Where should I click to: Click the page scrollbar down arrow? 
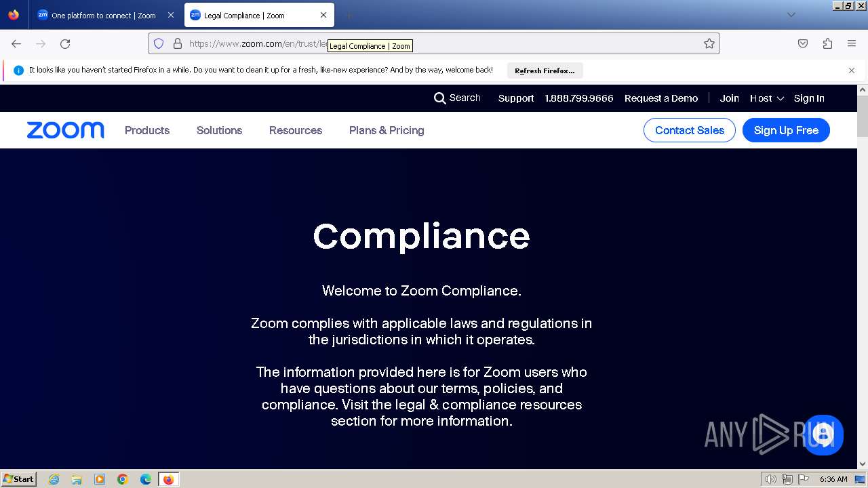click(x=863, y=464)
